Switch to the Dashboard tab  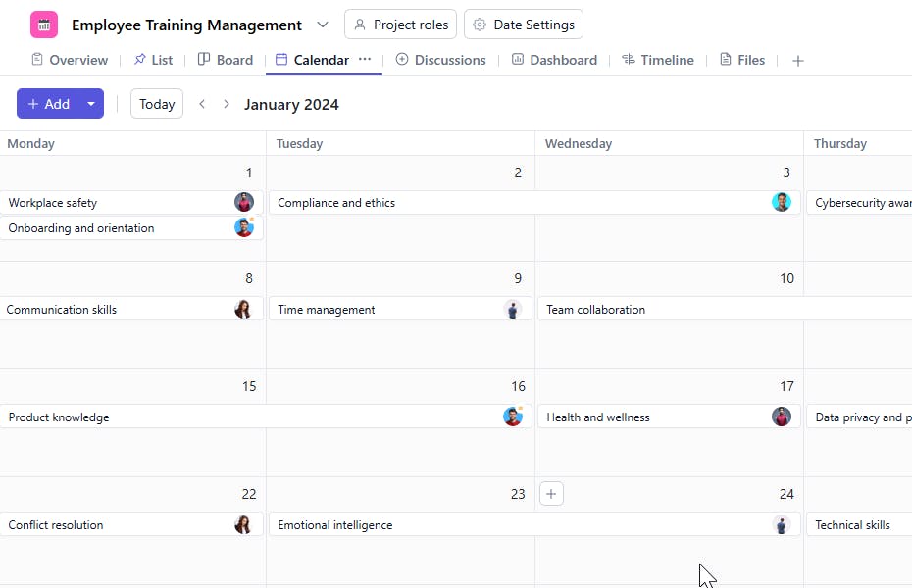tap(554, 60)
